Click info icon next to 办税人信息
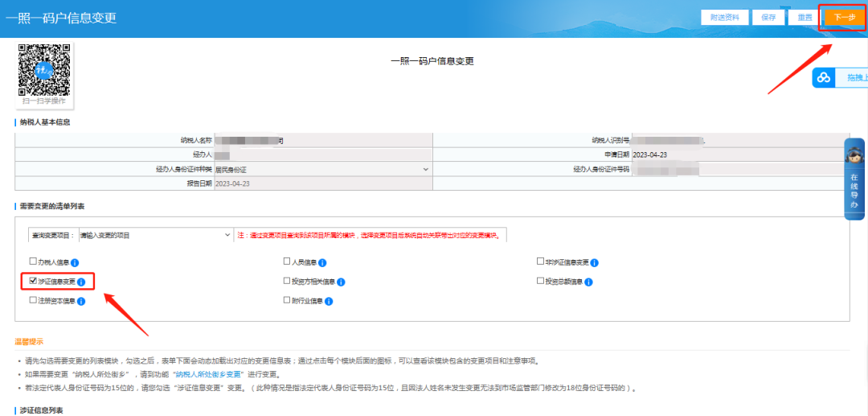 pos(75,262)
